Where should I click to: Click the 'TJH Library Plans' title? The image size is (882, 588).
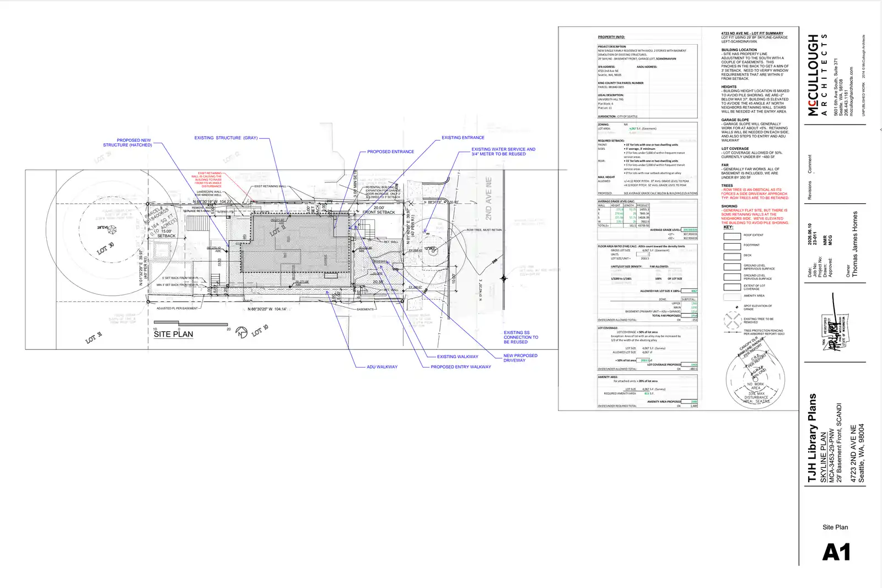[x=812, y=438]
